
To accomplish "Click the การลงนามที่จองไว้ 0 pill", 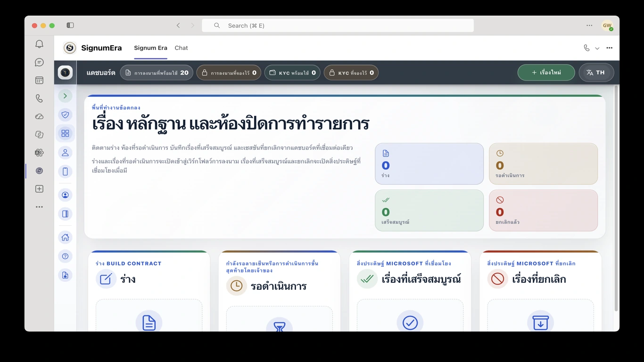I will [x=229, y=73].
